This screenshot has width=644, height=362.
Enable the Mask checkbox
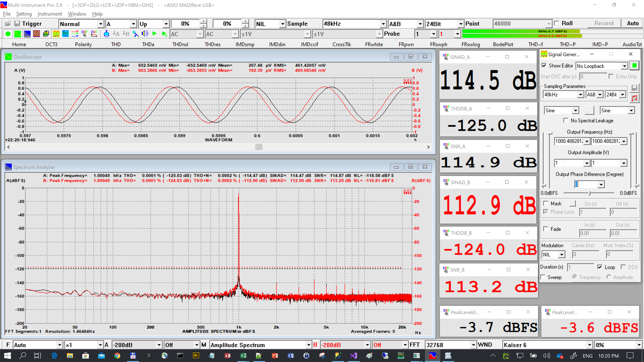coord(546,203)
